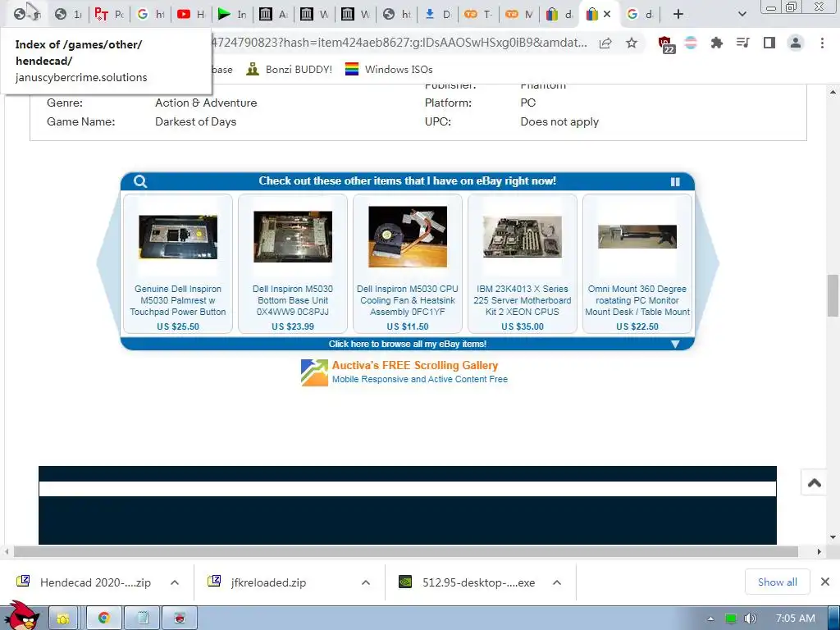Toggle the browser side panel
The height and width of the screenshot is (630, 840).
[769, 43]
